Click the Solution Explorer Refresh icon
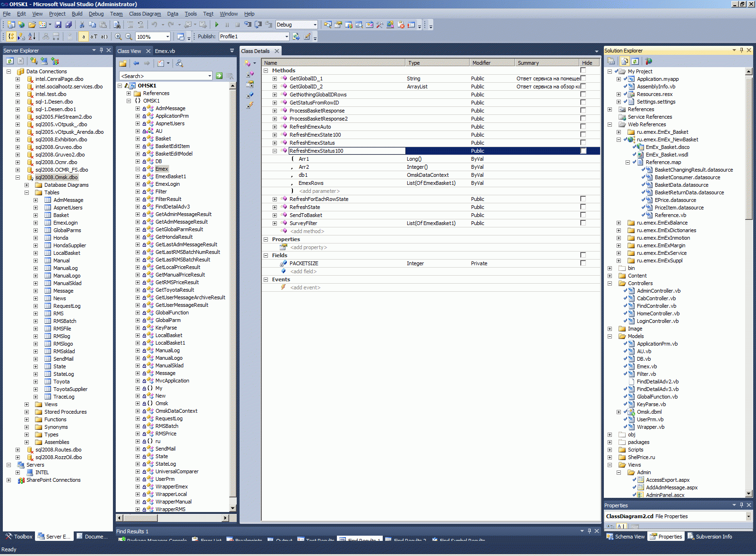This screenshot has height=556, width=756. coord(635,61)
